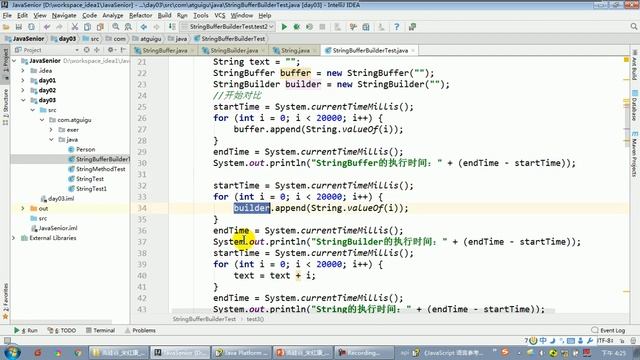This screenshot has height=360, width=640.
Task: Open the Terminal tool window button
Action: (100, 330)
